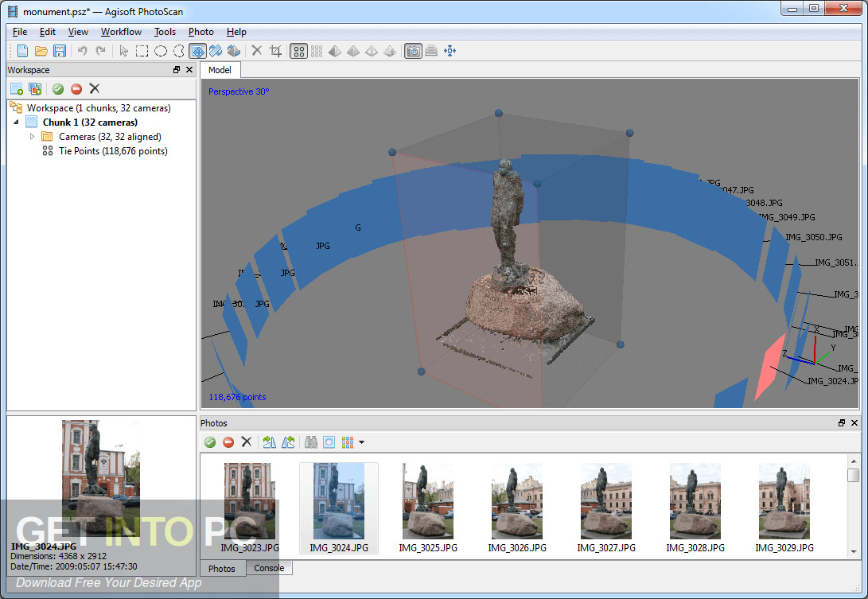Viewport: 868px width, 599px height.
Task: Click the Delete selection X icon
Action: (x=256, y=51)
